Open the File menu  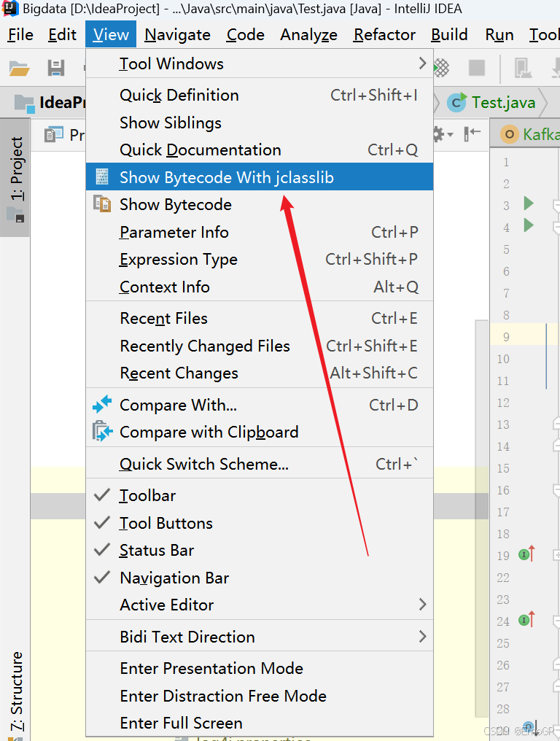pyautogui.click(x=21, y=34)
